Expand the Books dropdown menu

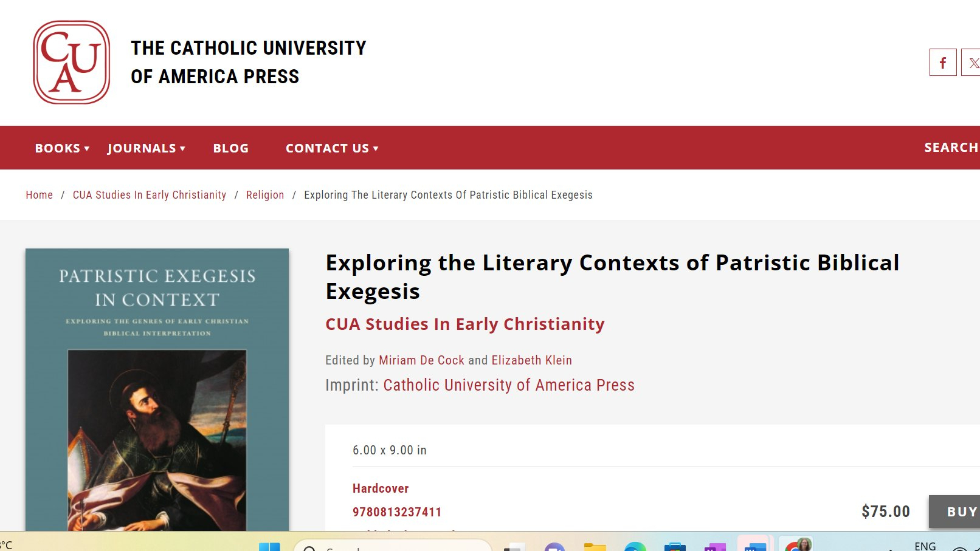[62, 148]
